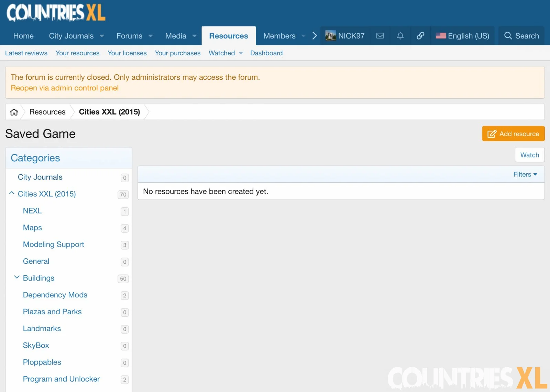Open the Media tab
The image size is (550, 392).
pyautogui.click(x=176, y=36)
